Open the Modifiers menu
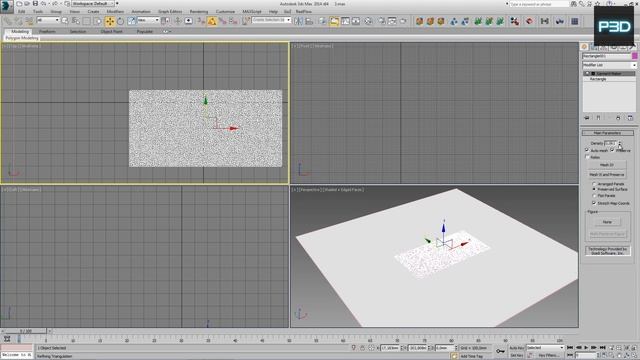This screenshot has height=360, width=640. 115,11
